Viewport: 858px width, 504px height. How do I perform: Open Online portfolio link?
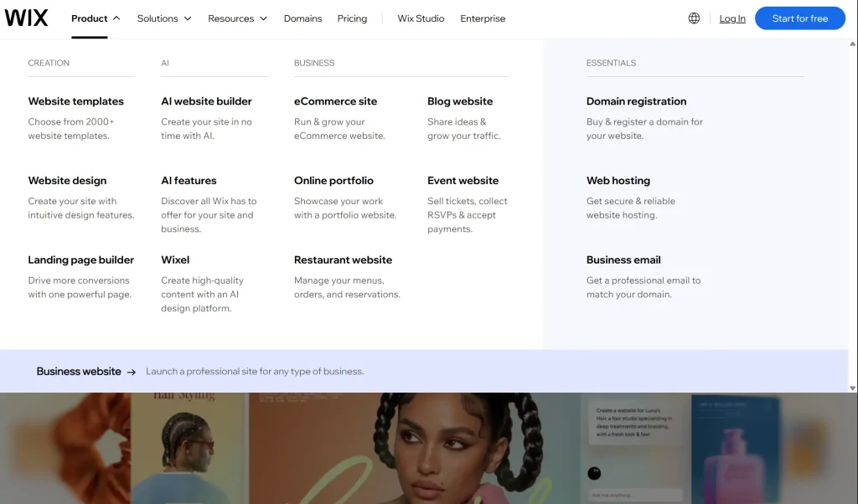[333, 180]
